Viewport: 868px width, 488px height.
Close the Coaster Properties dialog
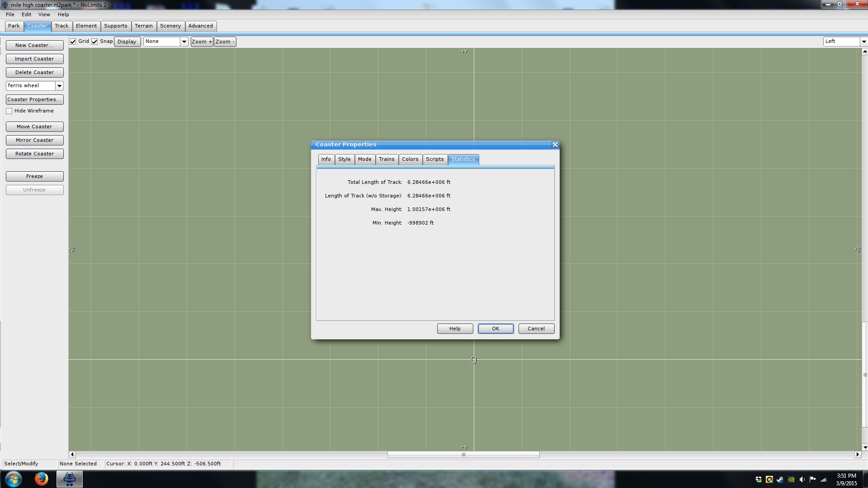(555, 145)
